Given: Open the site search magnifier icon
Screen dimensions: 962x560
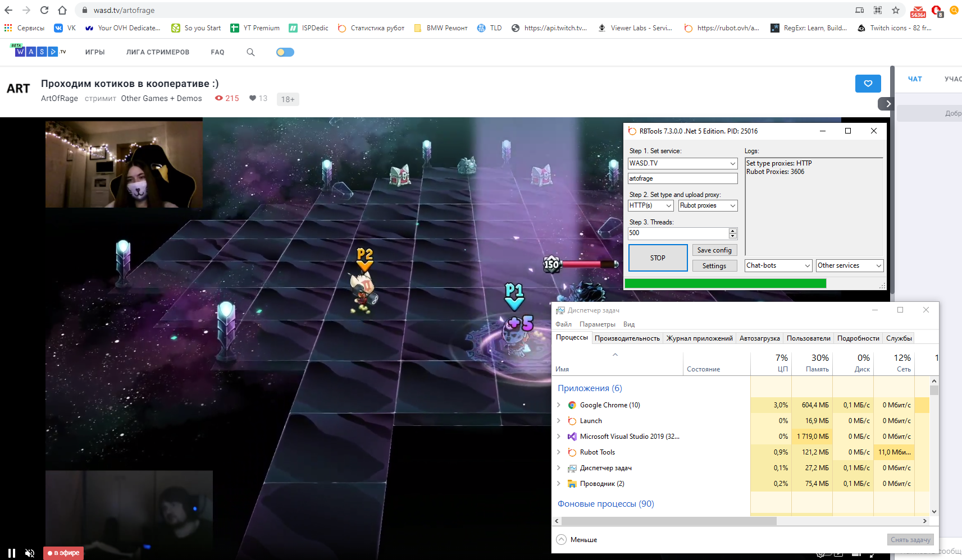Looking at the screenshot, I should point(250,52).
